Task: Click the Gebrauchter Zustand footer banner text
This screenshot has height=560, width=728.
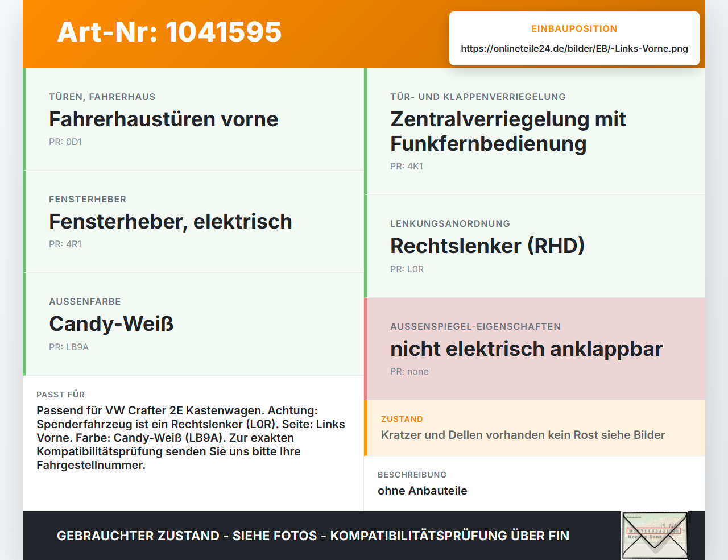Action: point(313,536)
